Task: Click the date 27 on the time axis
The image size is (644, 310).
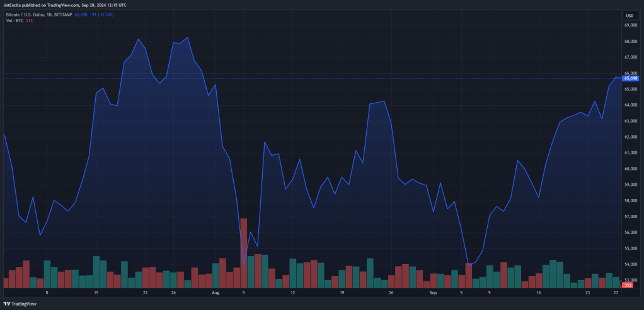Action: [x=616, y=293]
